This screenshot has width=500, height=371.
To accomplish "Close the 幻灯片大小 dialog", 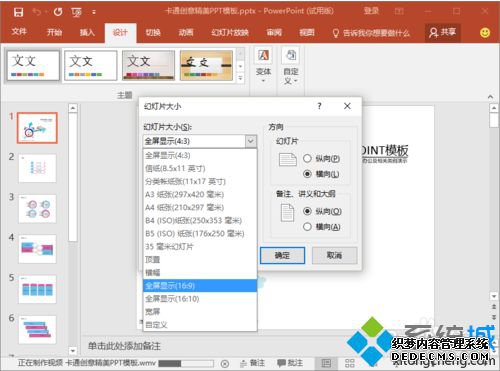I will 347,106.
